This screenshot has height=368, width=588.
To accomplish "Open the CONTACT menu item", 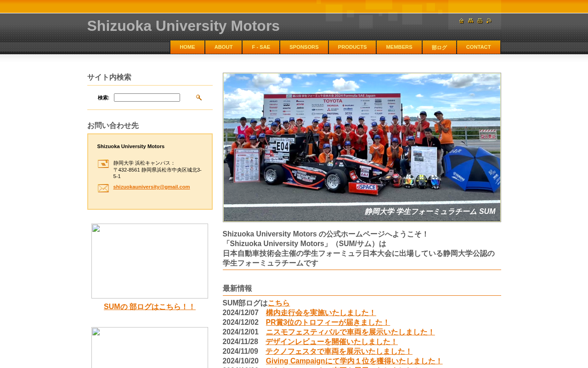I will [x=478, y=47].
